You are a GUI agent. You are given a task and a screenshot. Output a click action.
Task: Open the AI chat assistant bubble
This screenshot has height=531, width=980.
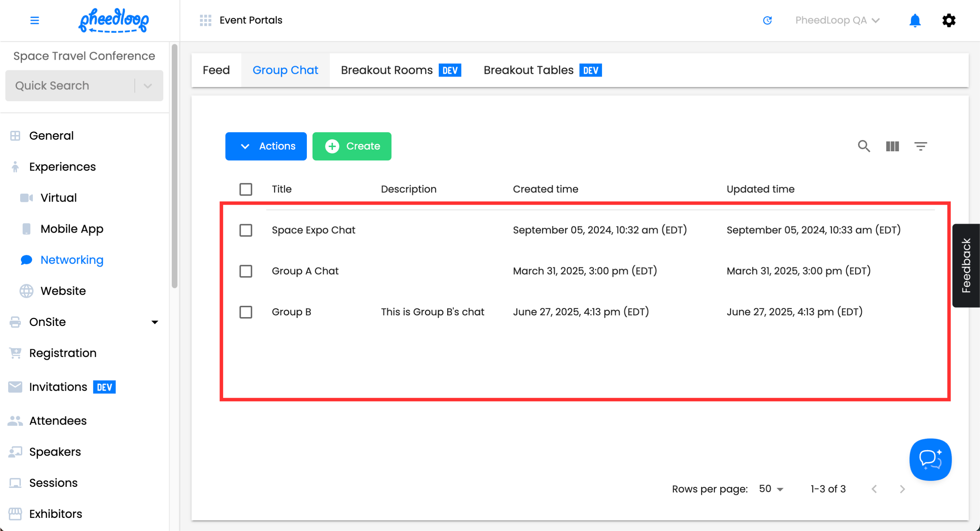click(930, 460)
